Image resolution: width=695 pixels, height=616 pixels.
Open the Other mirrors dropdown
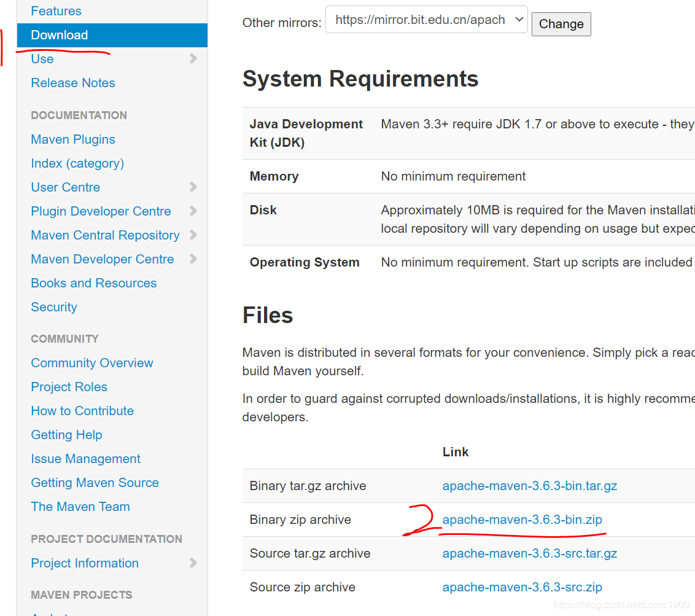pyautogui.click(x=427, y=20)
